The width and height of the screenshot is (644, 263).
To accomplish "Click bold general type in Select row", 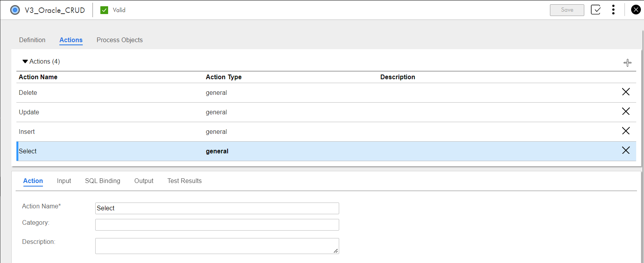I will (217, 151).
